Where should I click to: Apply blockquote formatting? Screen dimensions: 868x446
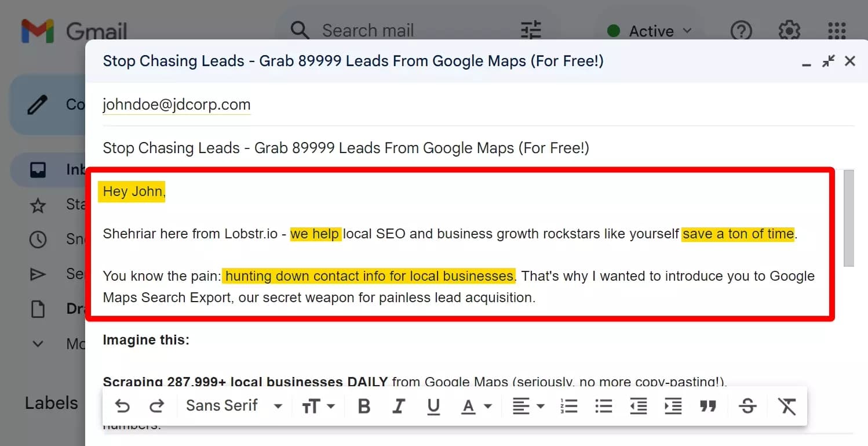click(x=707, y=406)
